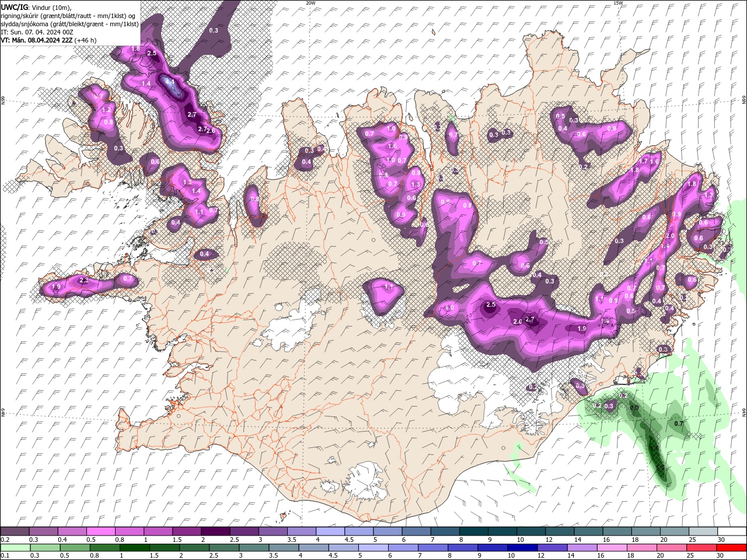747x560 pixels.
Task: Pick the 14–16 grey-teal swatch in upper legend row
Action: 588,531
